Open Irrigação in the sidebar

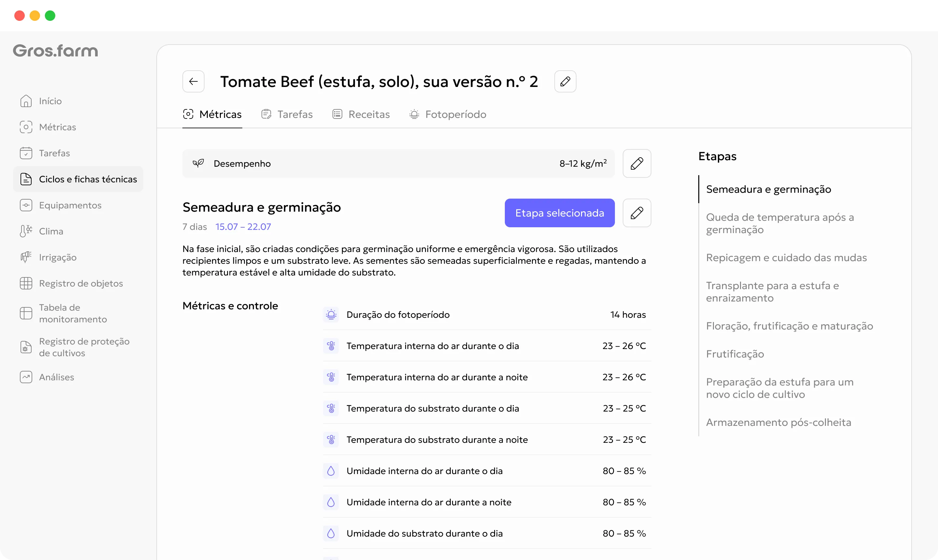[x=78, y=257]
